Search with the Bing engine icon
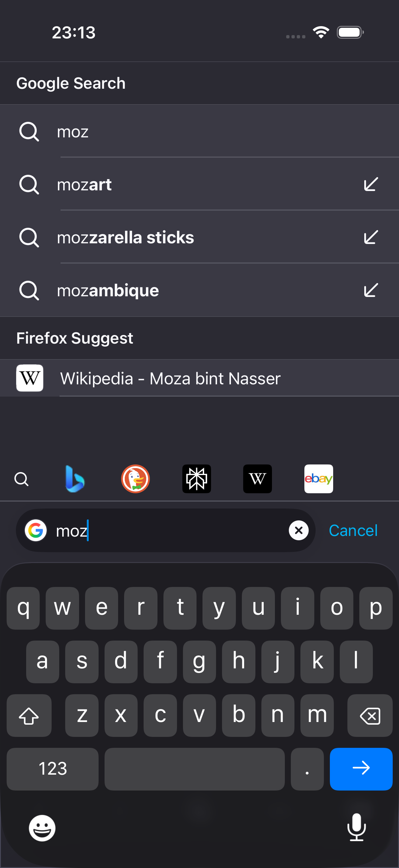The image size is (399, 868). (x=74, y=479)
